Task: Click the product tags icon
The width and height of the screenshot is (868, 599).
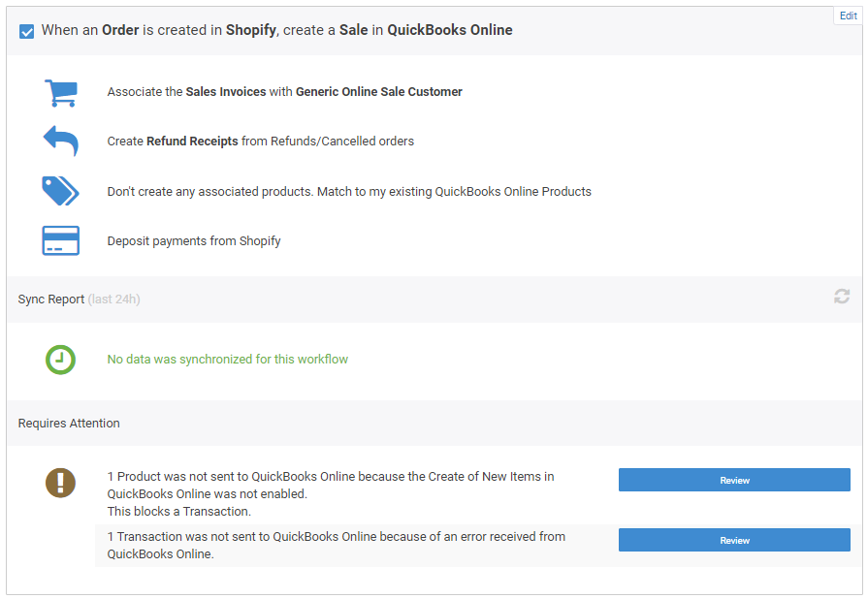Action: coord(61,191)
